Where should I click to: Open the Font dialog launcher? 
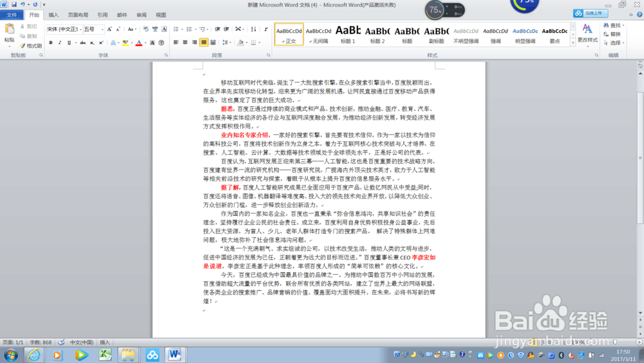coord(166,55)
